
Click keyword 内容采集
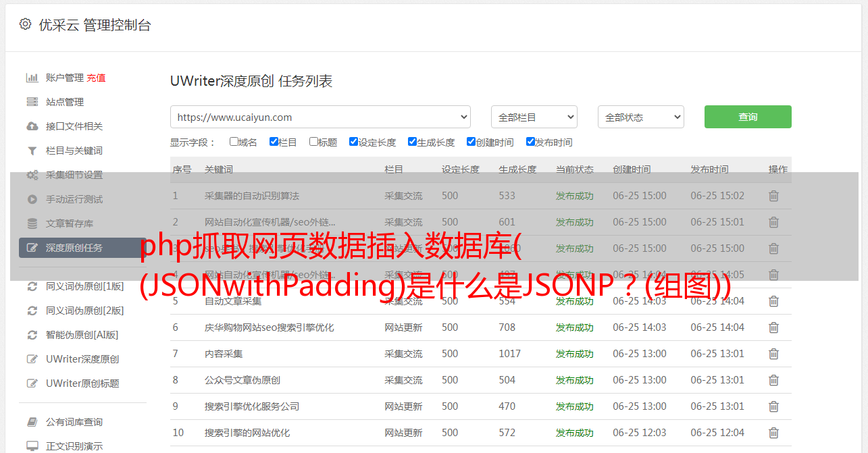click(x=224, y=354)
